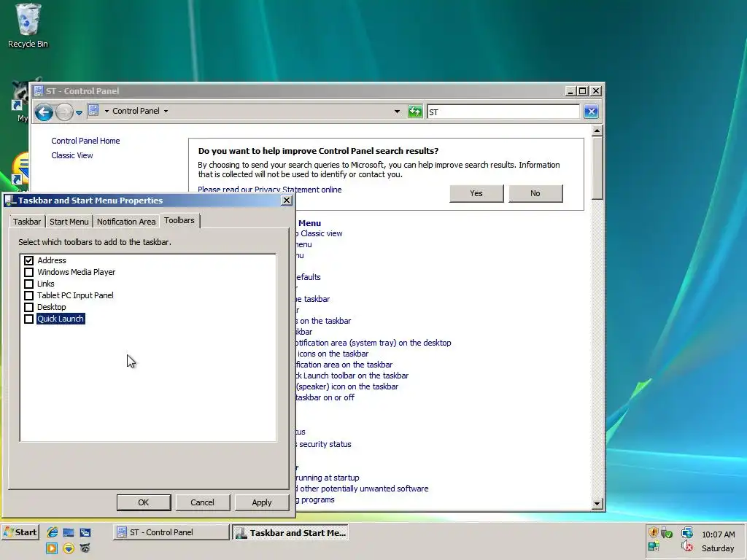Viewport: 747px width, 560px height.
Task: Click the running at startup link
Action: click(328, 478)
